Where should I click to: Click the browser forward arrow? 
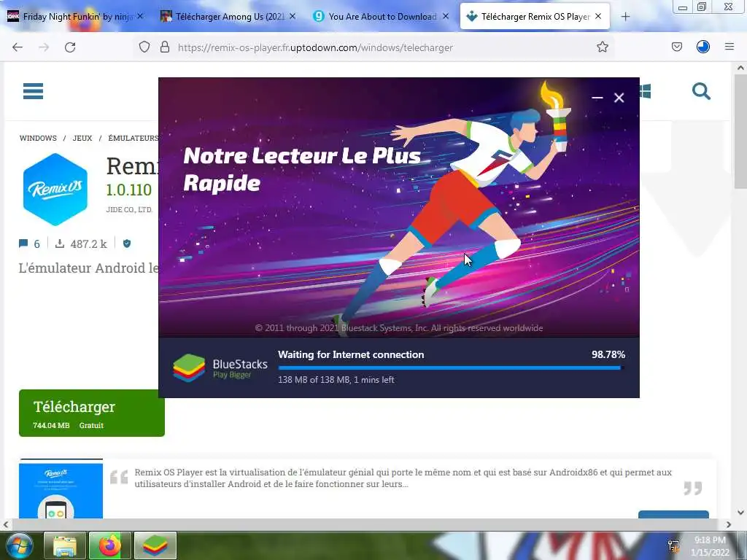point(44,47)
